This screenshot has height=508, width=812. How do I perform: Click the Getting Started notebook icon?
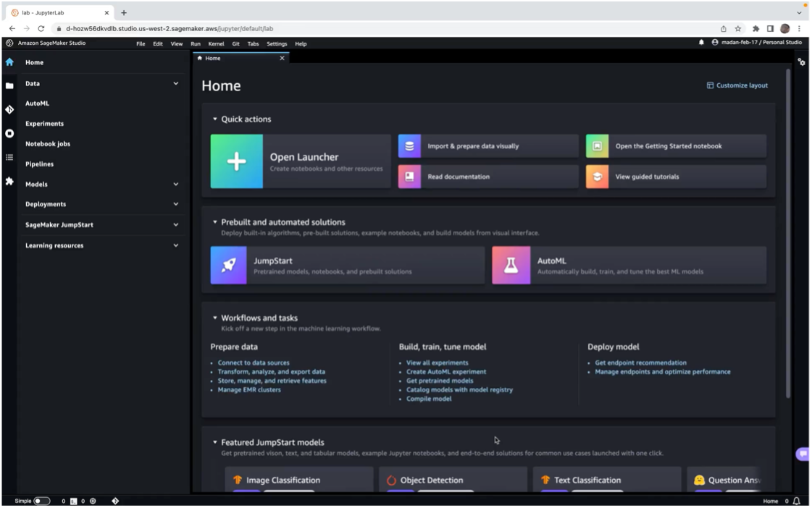[x=597, y=146]
